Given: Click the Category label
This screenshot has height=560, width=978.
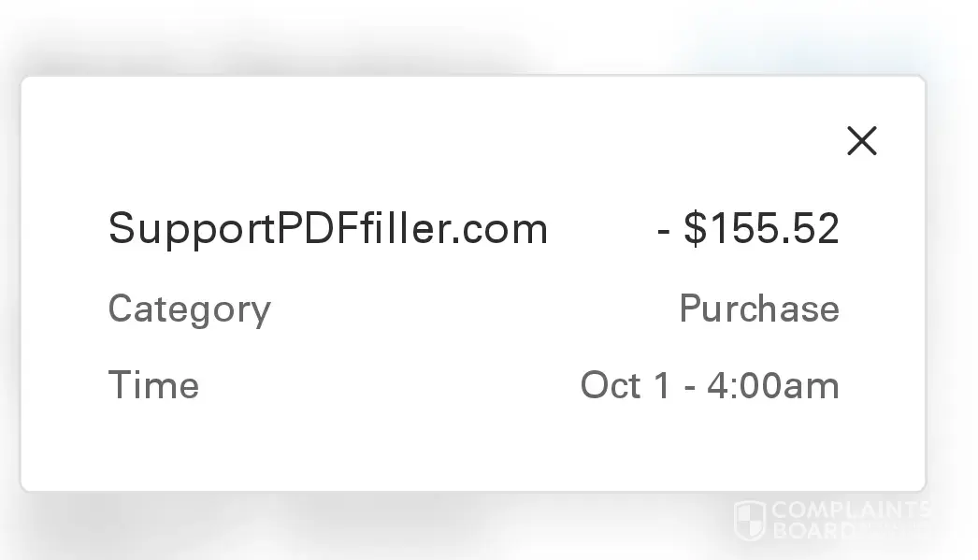Looking at the screenshot, I should (x=189, y=309).
